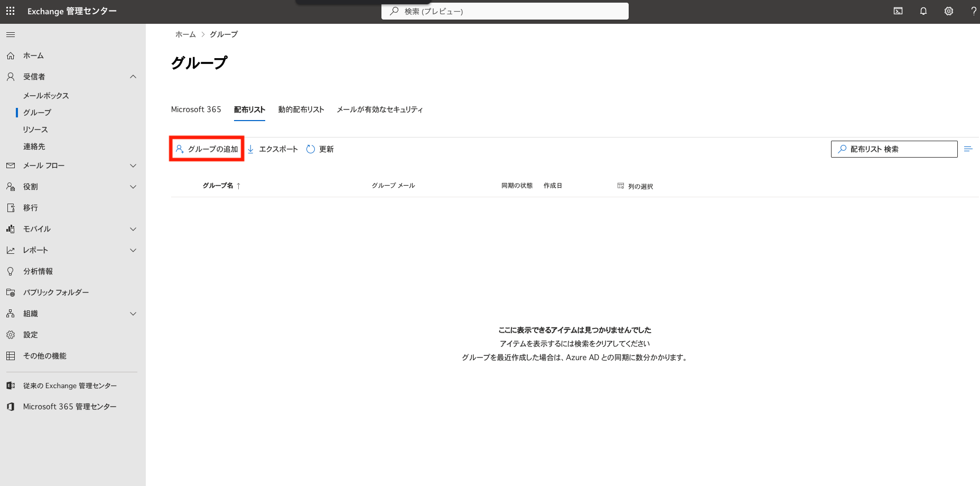980x486 pixels.
Task: Click the 更新 button label
Action: tap(326, 149)
